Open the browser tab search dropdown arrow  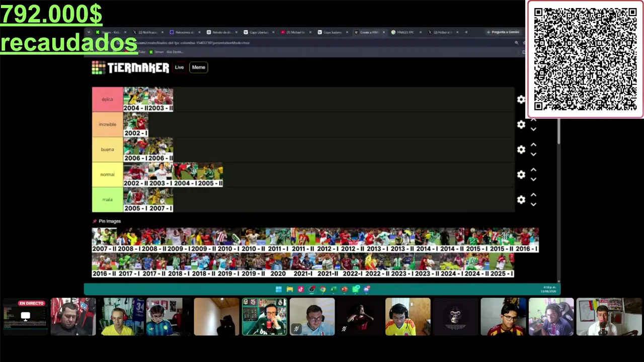[x=89, y=32]
